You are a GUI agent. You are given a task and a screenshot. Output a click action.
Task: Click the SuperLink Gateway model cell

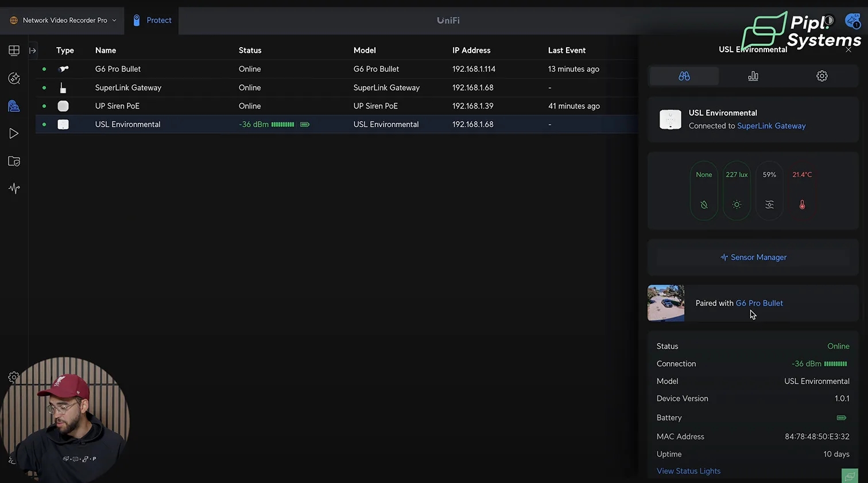(386, 88)
